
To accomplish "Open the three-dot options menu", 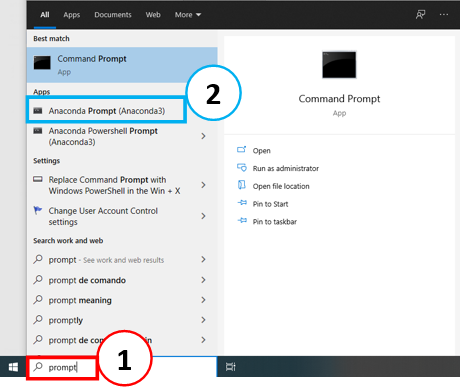I will pos(444,15).
